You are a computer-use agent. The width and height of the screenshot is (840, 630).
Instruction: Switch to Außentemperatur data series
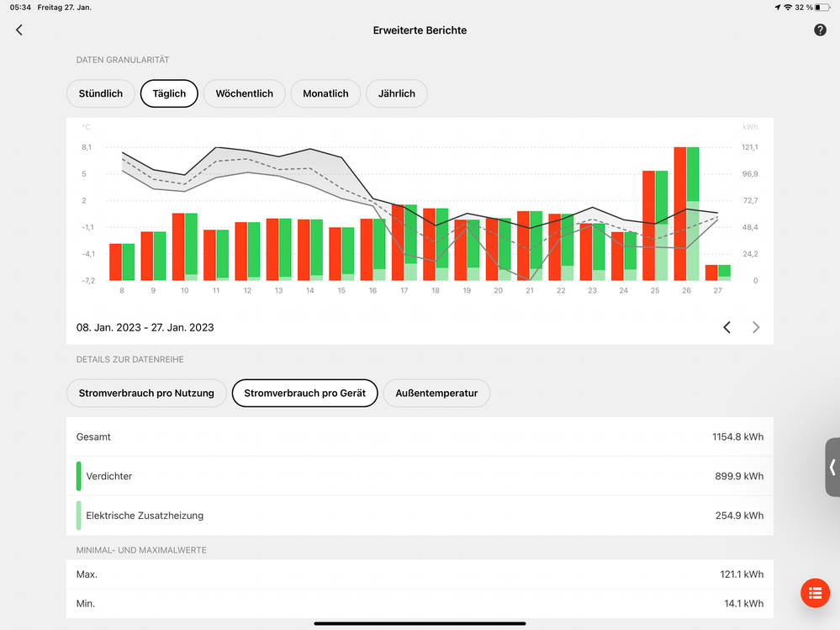pyautogui.click(x=436, y=393)
